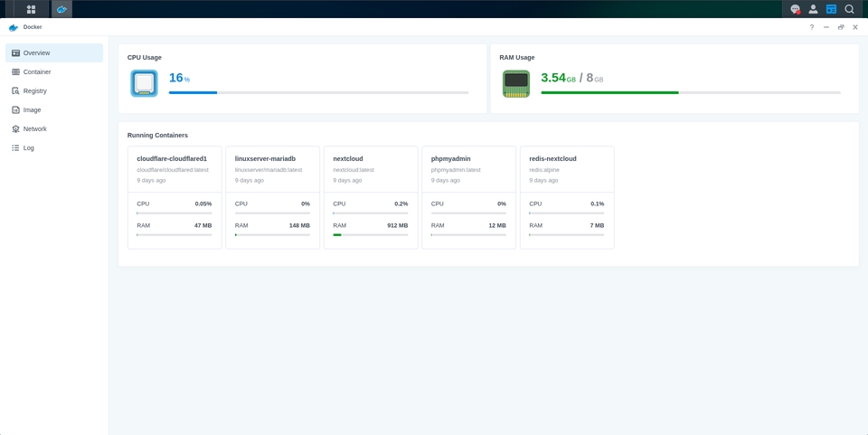868x435 pixels.
Task: Click the cloudflare/cloudflared:latest image text
Action: 173,170
